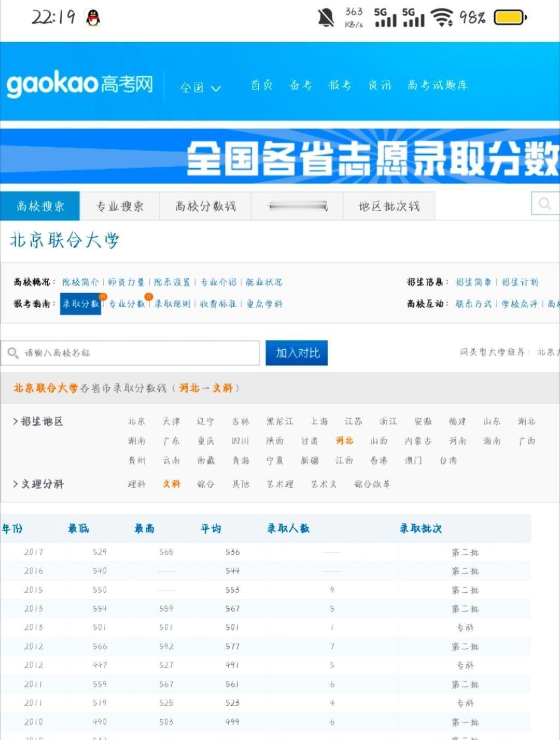Choose highlighted 文科 subject category
Image resolution: width=560 pixels, height=740 pixels.
pos(171,484)
